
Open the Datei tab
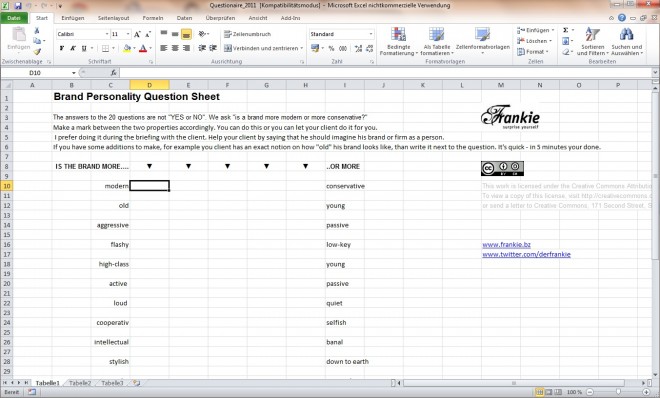pos(14,18)
